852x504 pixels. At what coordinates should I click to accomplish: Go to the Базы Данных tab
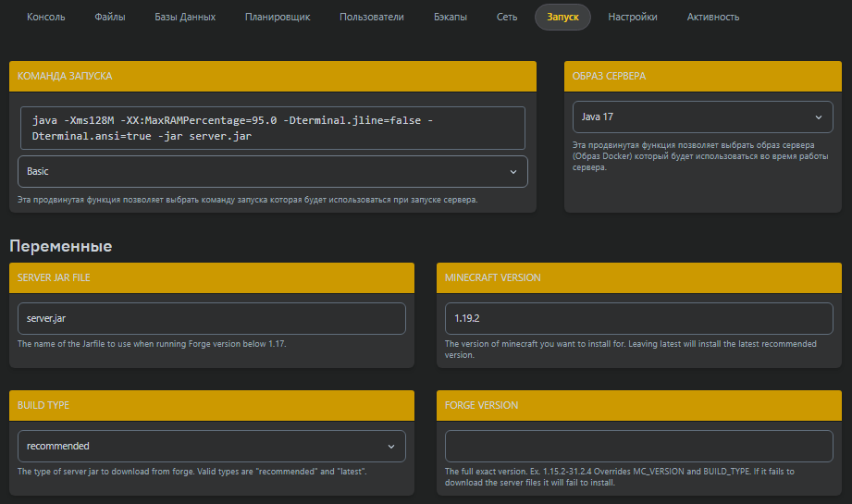(x=185, y=17)
